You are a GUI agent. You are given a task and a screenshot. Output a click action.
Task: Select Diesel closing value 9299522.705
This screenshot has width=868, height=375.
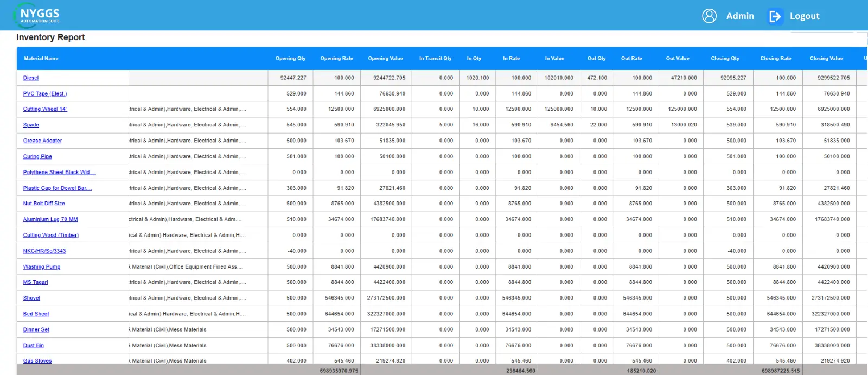pos(834,78)
